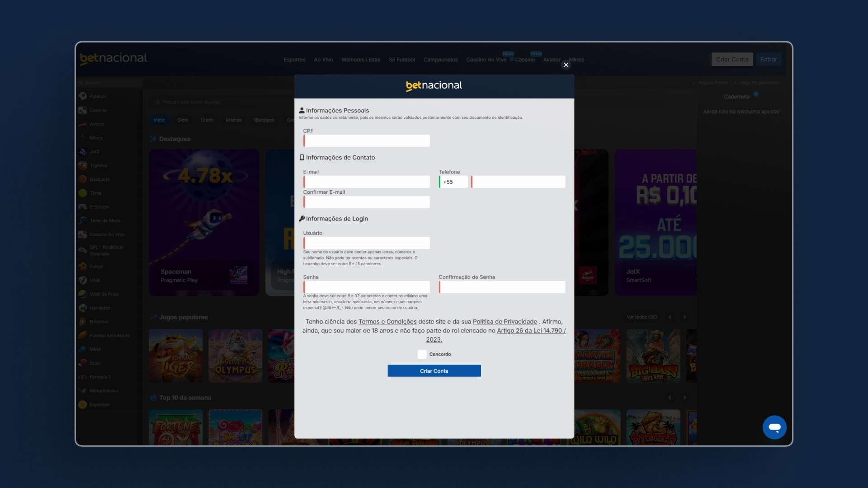Open the Fortune Tiger game thumbnail
This screenshot has width=868, height=488.
pyautogui.click(x=176, y=356)
